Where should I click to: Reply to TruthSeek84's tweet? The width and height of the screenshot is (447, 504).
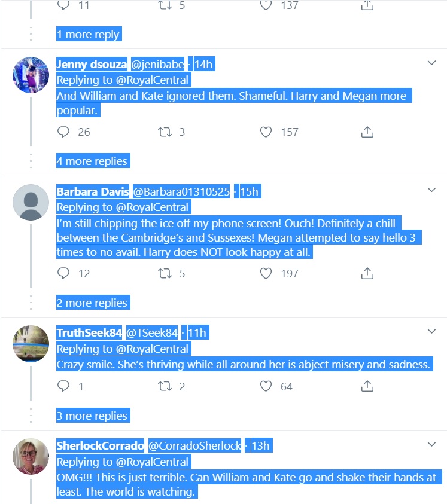click(64, 386)
